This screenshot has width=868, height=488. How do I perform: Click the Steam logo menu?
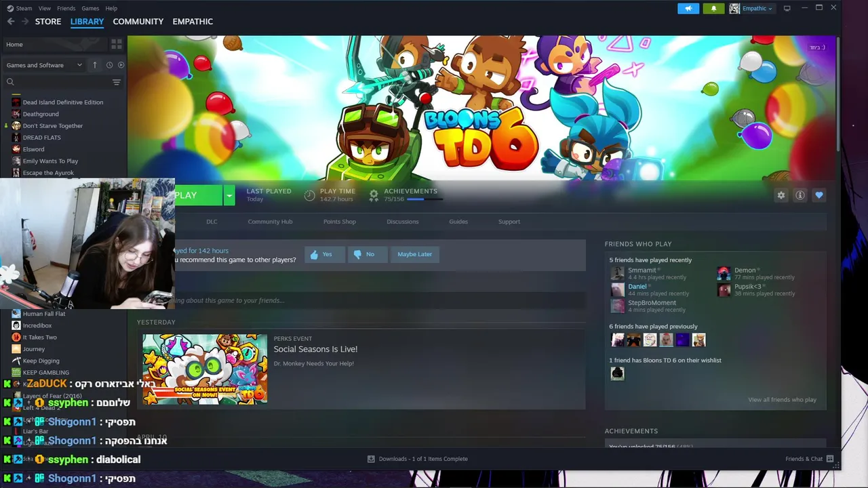point(19,8)
